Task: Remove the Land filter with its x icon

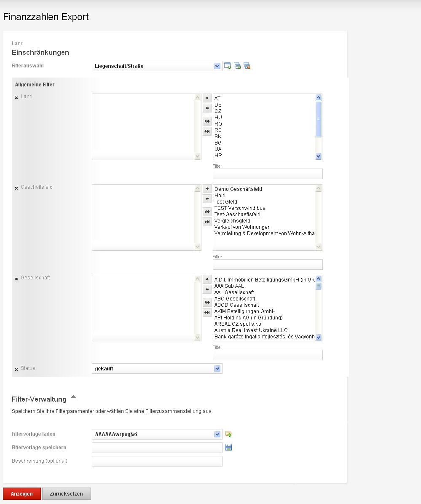Action: [16, 97]
